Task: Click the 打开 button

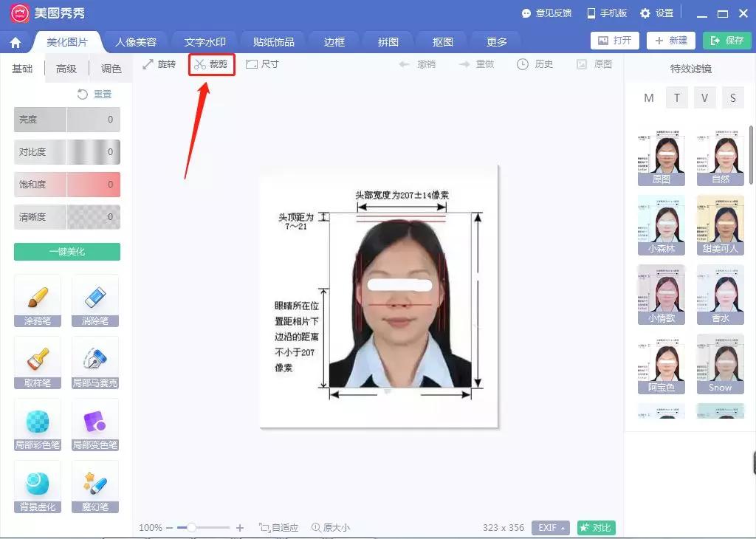Action: click(x=615, y=41)
